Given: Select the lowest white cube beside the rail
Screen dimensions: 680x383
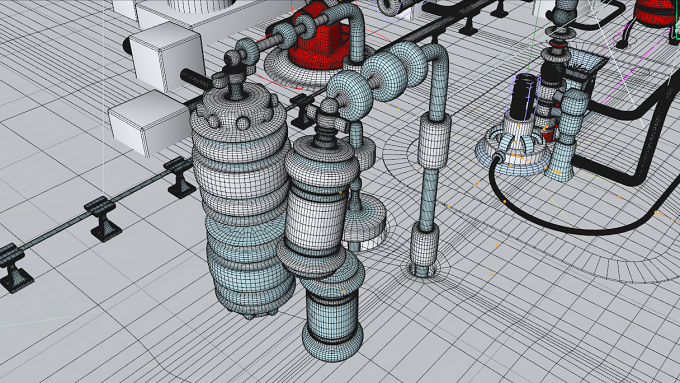Looking at the screenshot, I should pos(150,123).
